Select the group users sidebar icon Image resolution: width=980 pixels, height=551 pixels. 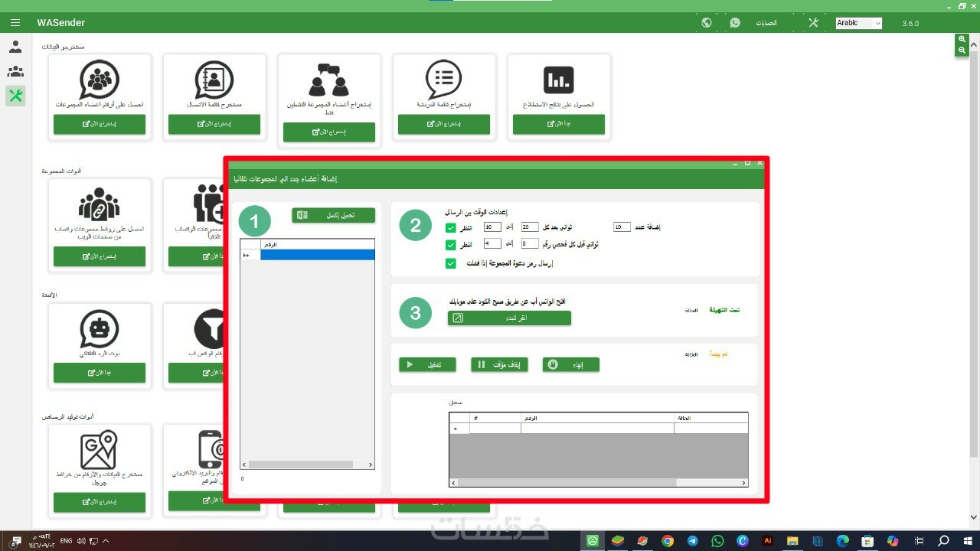pyautogui.click(x=15, y=71)
